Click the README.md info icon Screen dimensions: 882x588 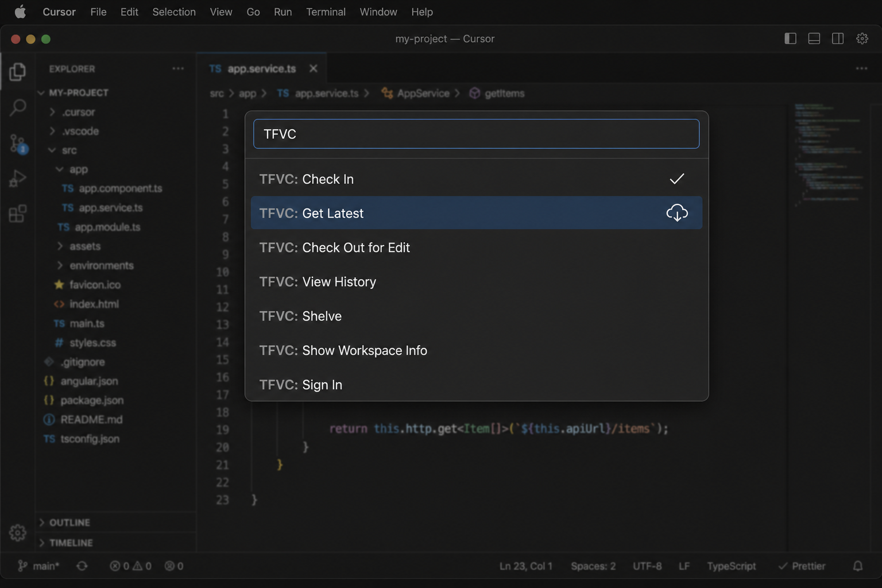tap(49, 419)
